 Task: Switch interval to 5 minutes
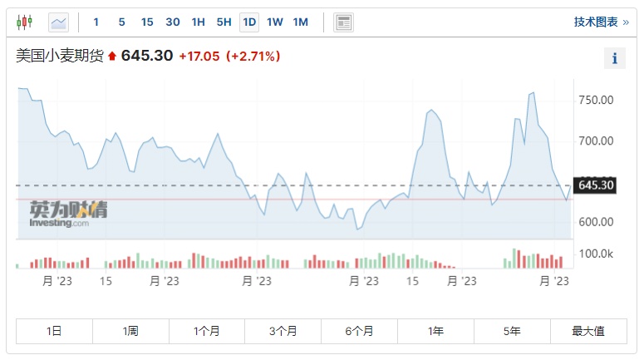pos(121,22)
